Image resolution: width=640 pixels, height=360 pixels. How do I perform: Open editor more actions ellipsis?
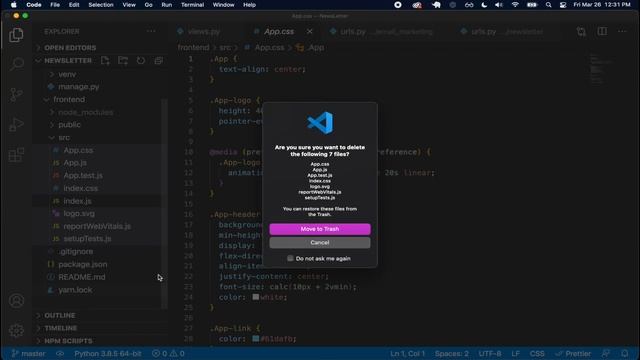pyautogui.click(x=622, y=31)
